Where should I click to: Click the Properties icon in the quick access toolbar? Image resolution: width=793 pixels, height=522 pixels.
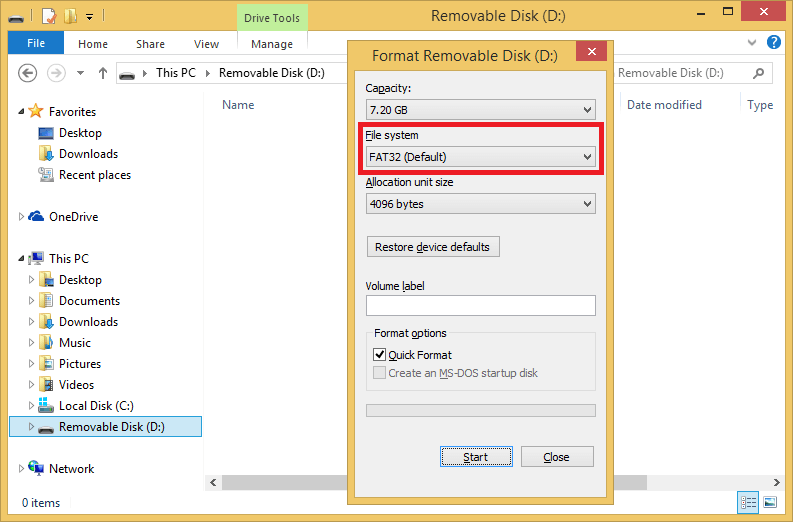tap(47, 16)
